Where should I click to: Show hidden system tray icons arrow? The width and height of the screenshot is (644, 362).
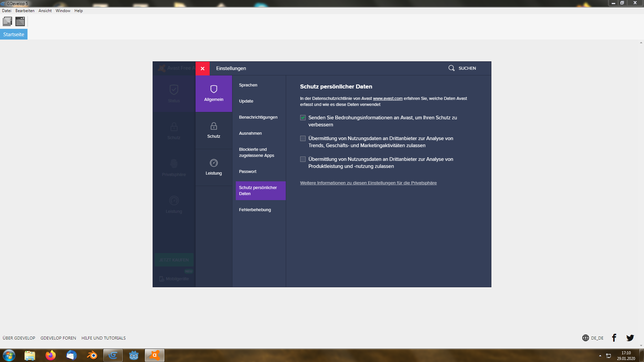[x=600, y=356]
